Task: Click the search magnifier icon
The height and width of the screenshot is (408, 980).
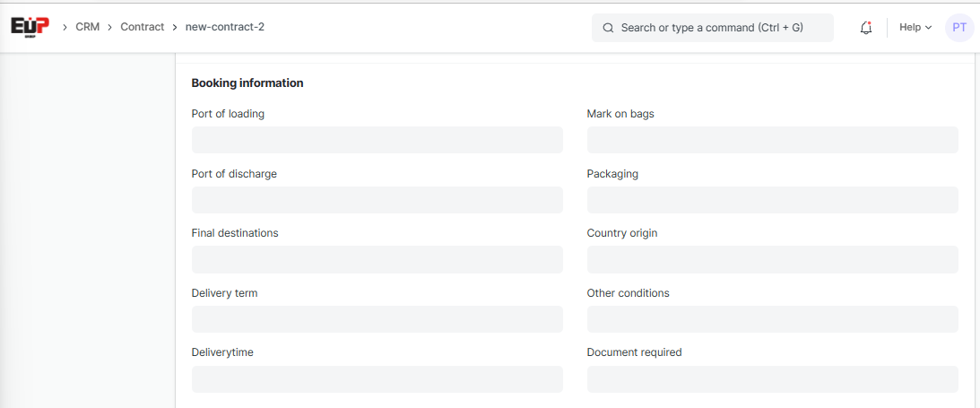Action: point(609,28)
